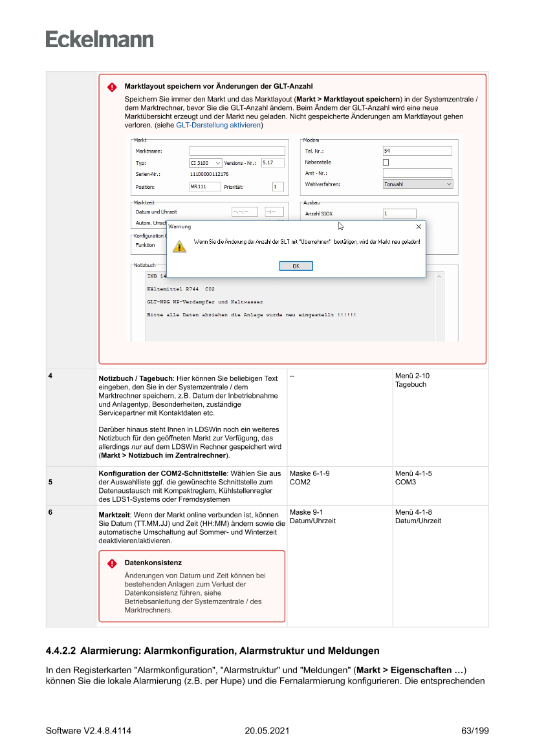
Task: Expand the Wahlverfahren dropdown showing Tonwahl
Action: coord(417,184)
